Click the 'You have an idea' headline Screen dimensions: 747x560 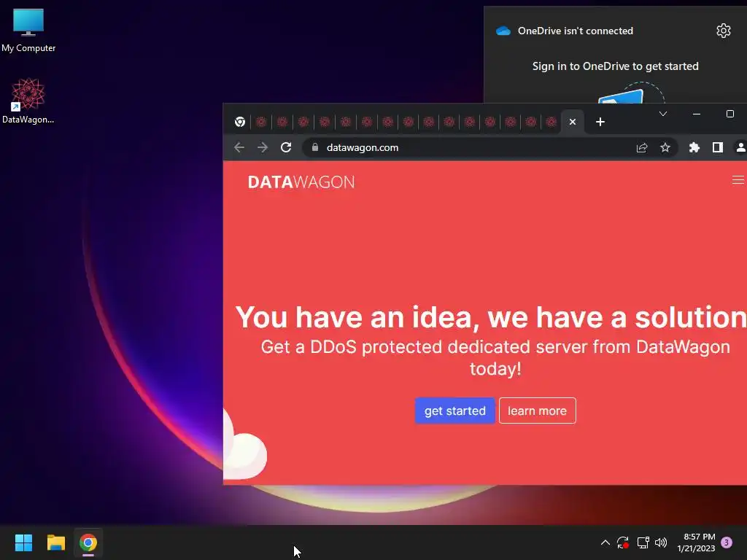point(491,316)
